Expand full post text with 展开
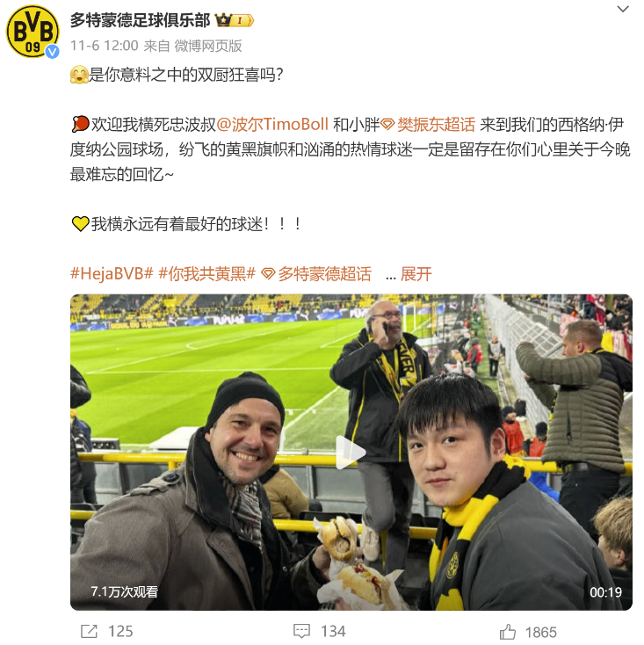This screenshot has width=644, height=645. [416, 273]
